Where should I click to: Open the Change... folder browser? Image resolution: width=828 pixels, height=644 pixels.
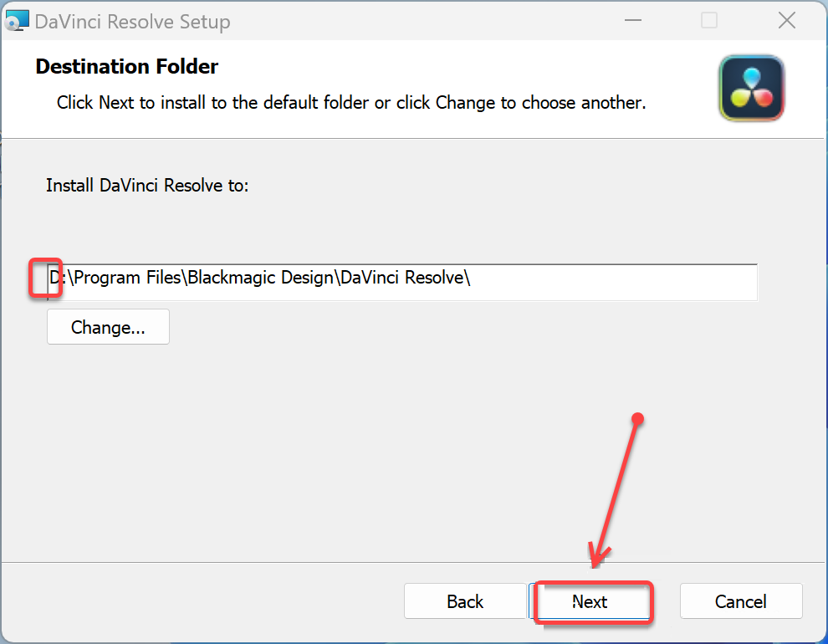click(x=108, y=327)
